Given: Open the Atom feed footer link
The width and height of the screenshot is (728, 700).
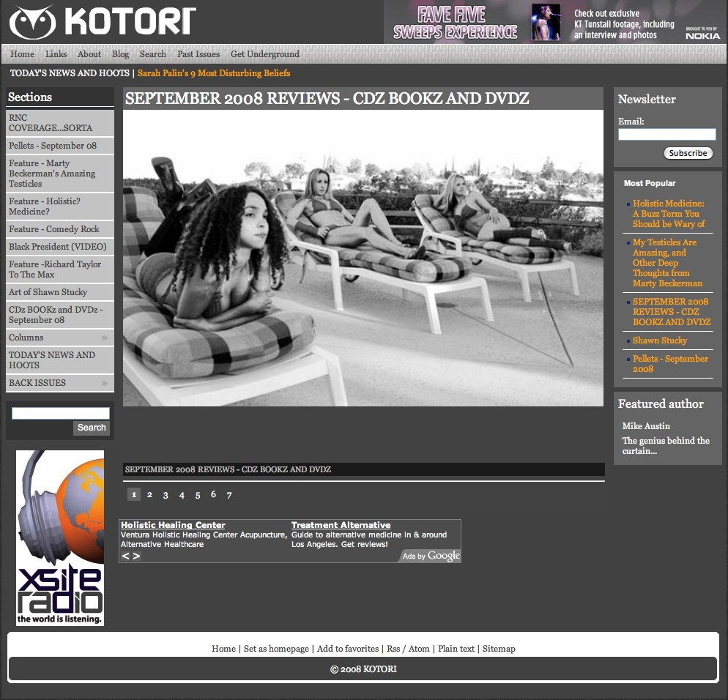Looking at the screenshot, I should (x=419, y=649).
